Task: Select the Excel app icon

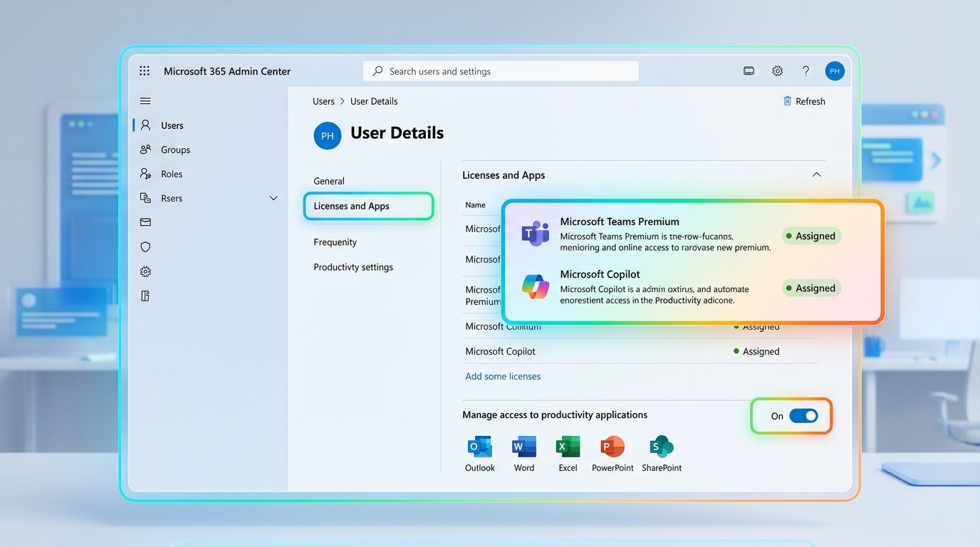Action: click(x=568, y=447)
